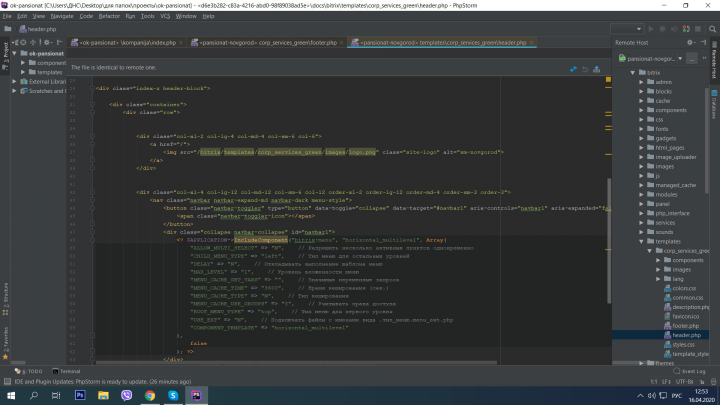Open the Navigate menu
This screenshot has width=720, height=405.
pos(62,16)
